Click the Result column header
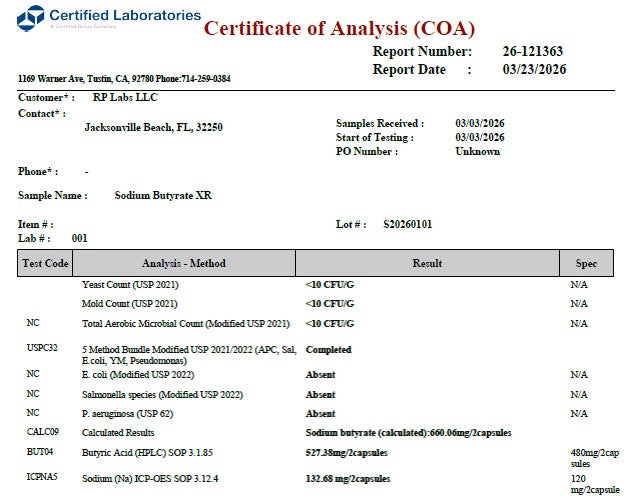 tap(427, 263)
